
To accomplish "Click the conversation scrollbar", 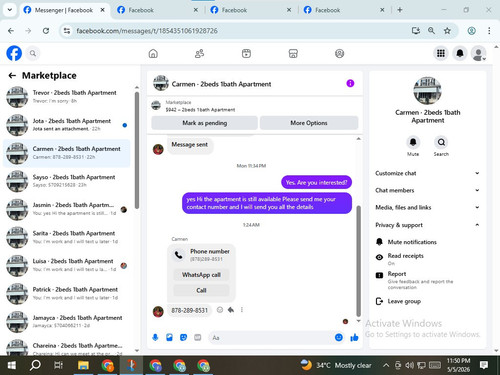I will click(358, 261).
